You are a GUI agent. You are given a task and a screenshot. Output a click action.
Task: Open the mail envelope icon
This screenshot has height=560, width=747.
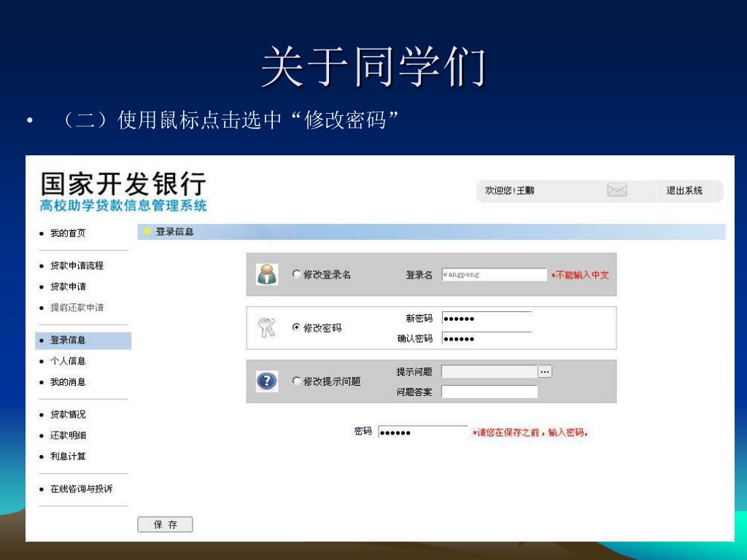point(617,190)
